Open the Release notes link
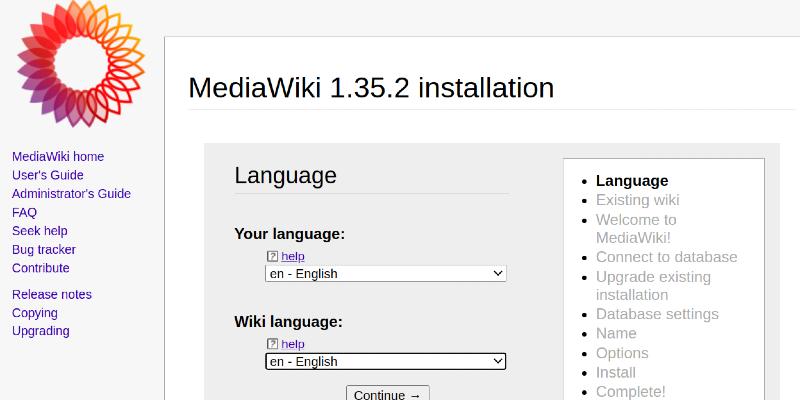The width and height of the screenshot is (800, 400). coord(52,295)
